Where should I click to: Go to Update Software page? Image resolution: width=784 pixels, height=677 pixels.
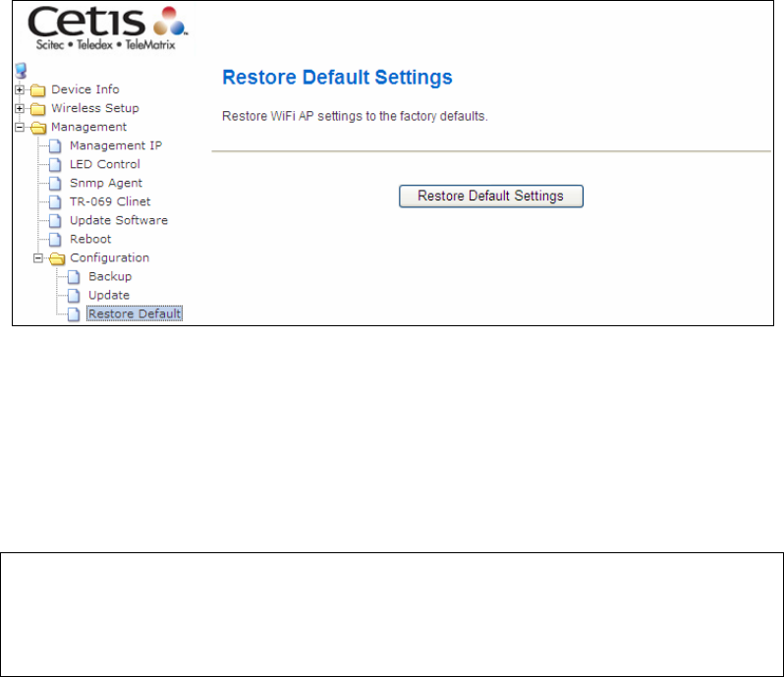[x=119, y=220]
